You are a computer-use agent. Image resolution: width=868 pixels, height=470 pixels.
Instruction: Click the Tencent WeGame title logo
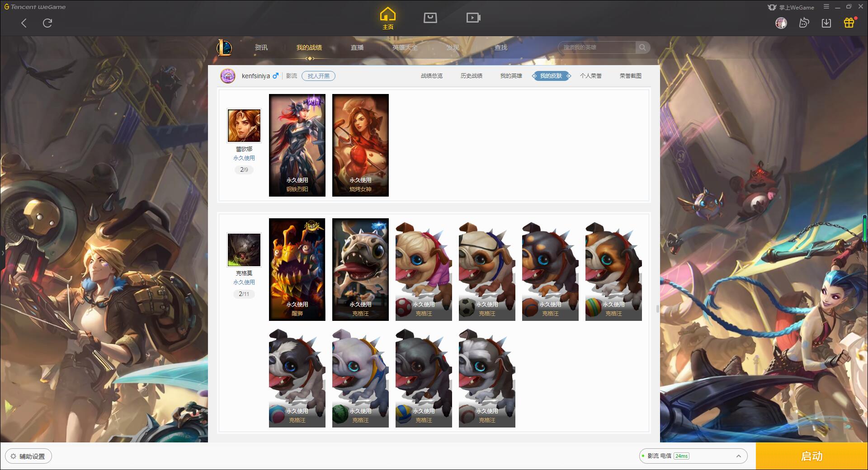(x=35, y=7)
